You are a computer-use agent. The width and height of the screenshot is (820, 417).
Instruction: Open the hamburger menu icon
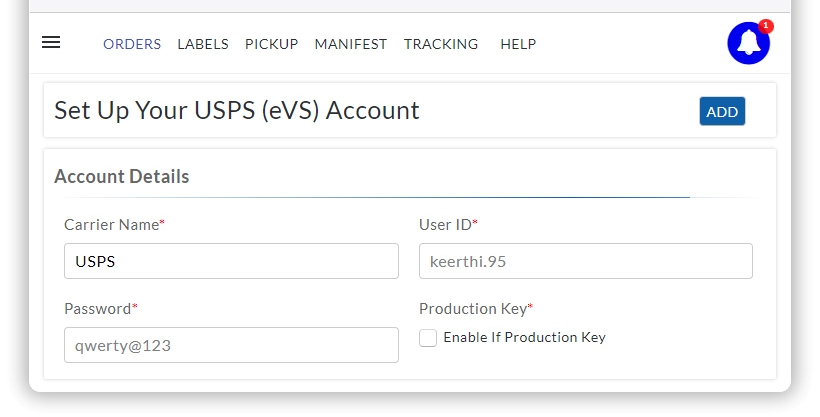coord(51,42)
